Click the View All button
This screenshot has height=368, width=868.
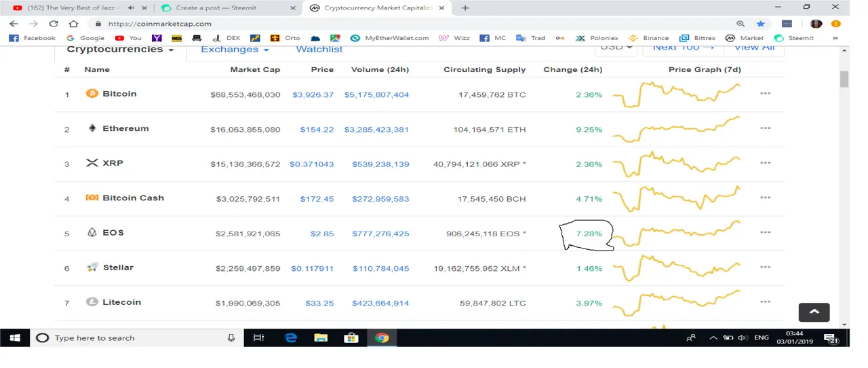point(754,48)
